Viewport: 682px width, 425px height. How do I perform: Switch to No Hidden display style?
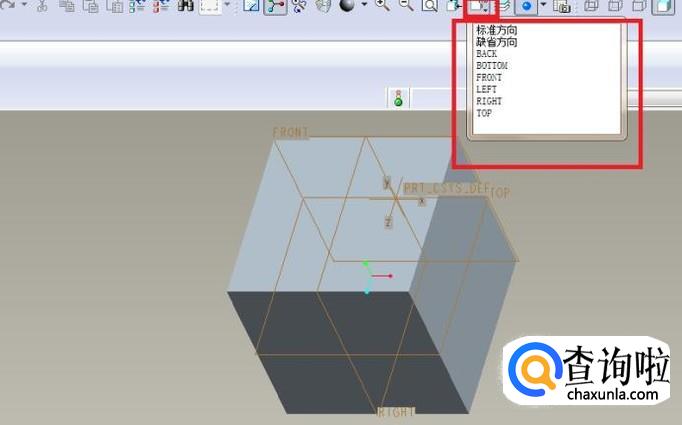point(639,6)
